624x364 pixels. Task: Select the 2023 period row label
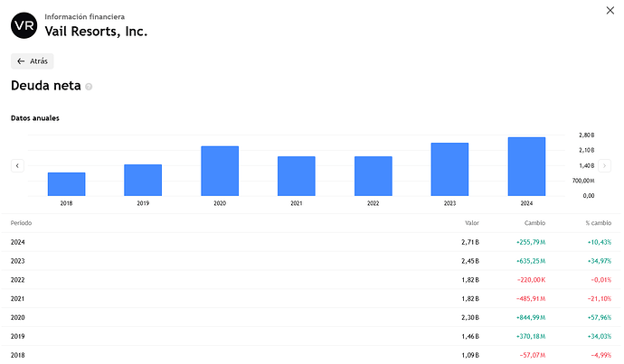(17, 261)
